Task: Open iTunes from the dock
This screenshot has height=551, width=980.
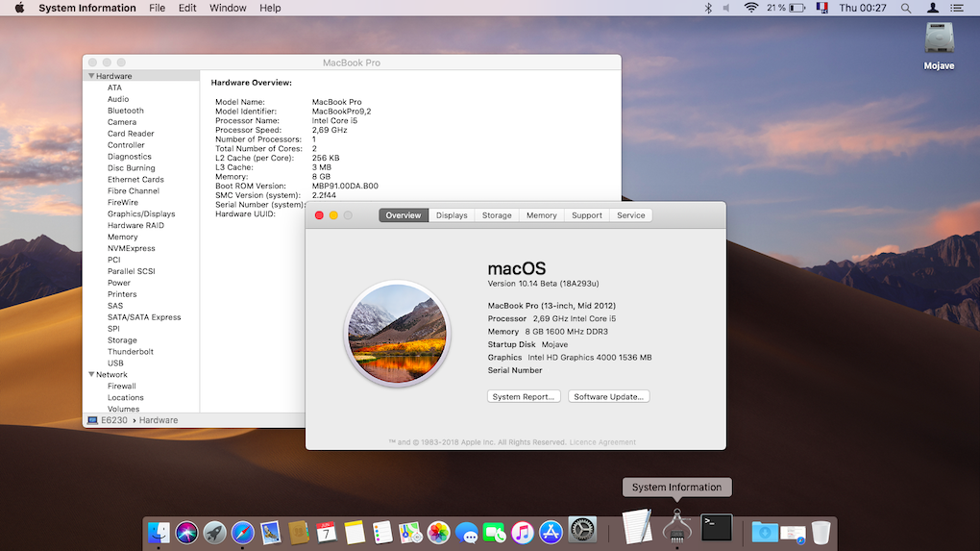Action: [523, 532]
